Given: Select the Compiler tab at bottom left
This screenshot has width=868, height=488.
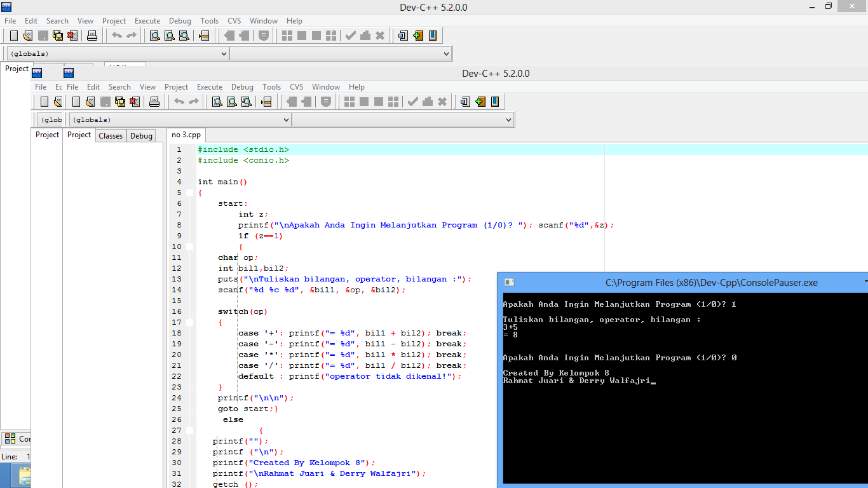Looking at the screenshot, I should pyautogui.click(x=17, y=438).
